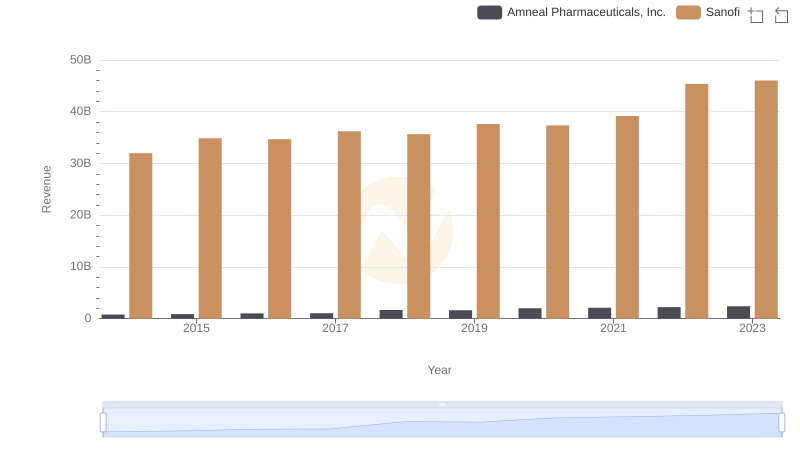
Task: Toggle the Sanofi legend color swatch
Action: 688,12
